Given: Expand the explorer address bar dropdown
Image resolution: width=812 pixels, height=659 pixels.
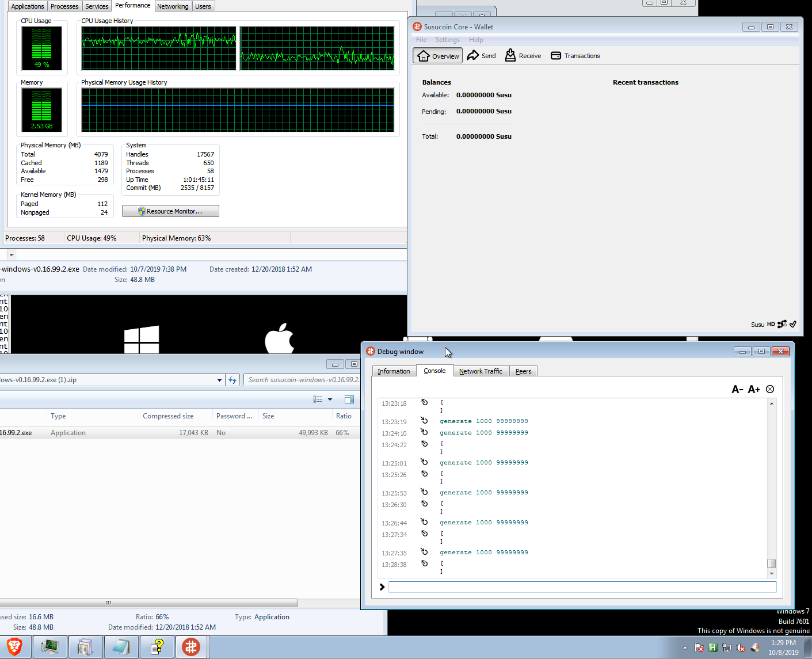Looking at the screenshot, I should pyautogui.click(x=219, y=380).
